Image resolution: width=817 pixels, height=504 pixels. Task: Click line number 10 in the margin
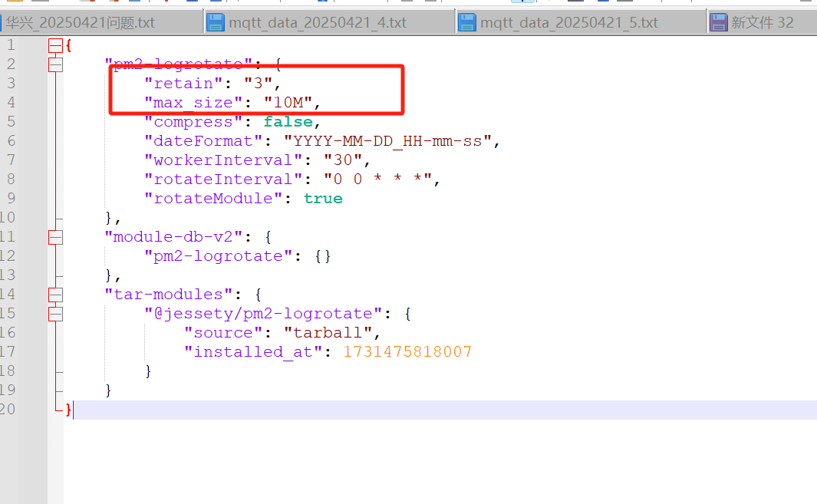click(8, 218)
